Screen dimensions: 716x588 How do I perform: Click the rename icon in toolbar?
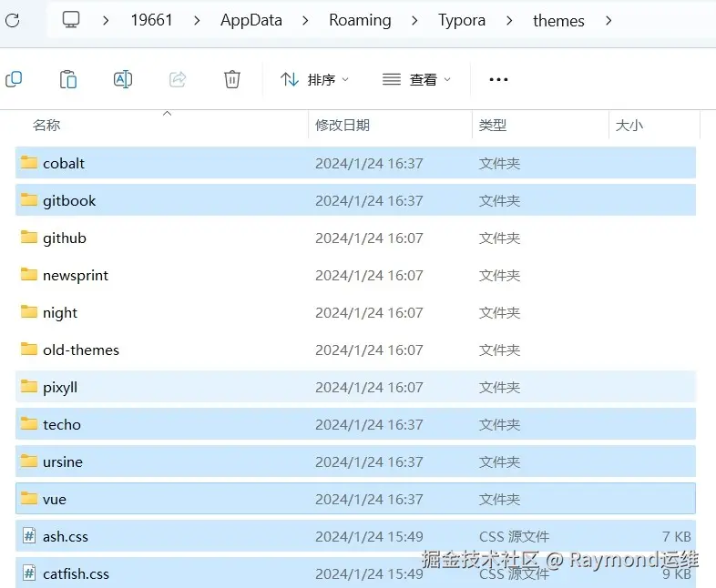(x=123, y=79)
